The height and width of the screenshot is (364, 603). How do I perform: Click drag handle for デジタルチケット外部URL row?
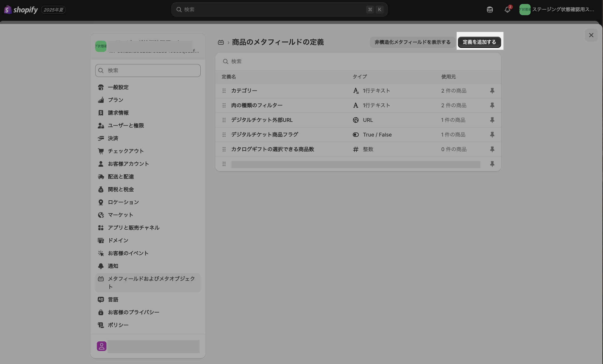click(x=224, y=120)
